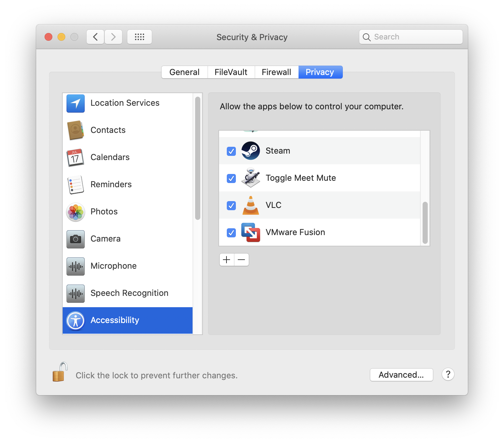The width and height of the screenshot is (504, 443).
Task: Click the Location Services arrow icon
Action: (76, 103)
